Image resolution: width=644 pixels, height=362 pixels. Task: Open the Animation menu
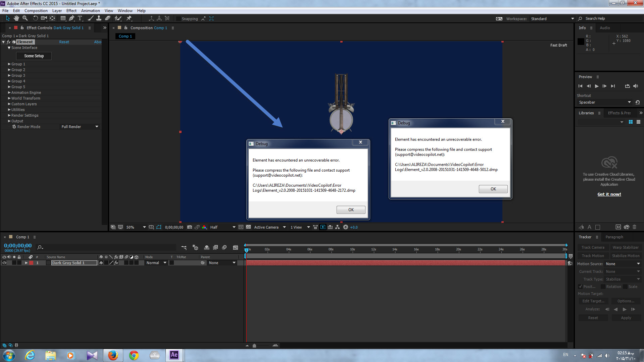[90, 11]
